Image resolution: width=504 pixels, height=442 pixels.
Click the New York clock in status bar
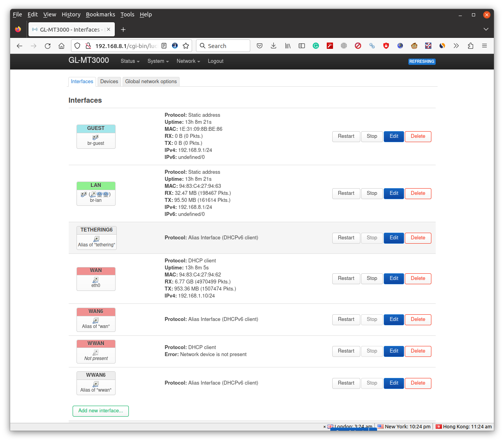pos(404,426)
